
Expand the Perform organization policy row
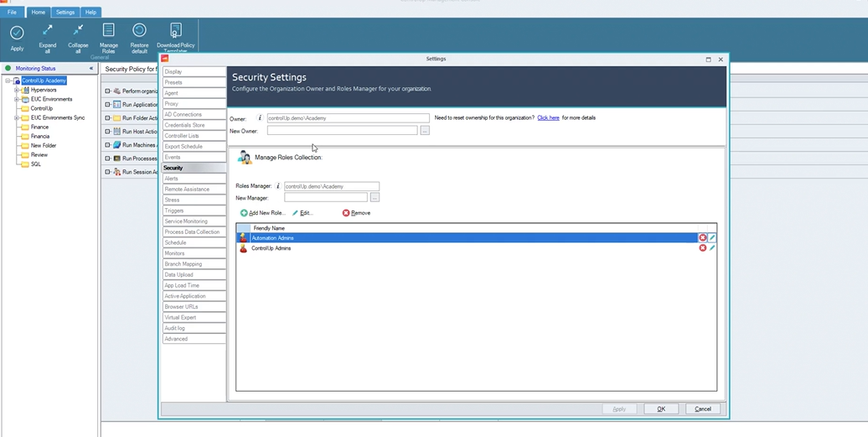click(x=107, y=91)
